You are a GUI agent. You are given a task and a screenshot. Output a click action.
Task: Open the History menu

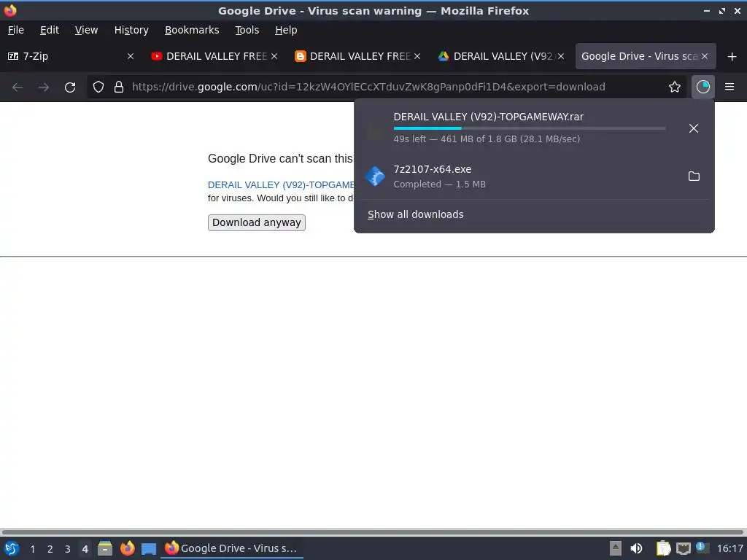click(x=131, y=30)
